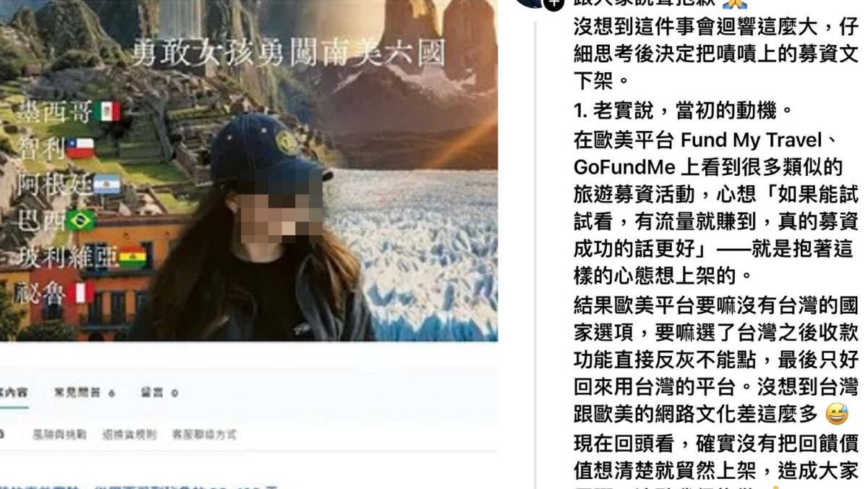Select the Argentina flag icon
Image resolution: width=868 pixels, height=489 pixels.
pos(107,185)
